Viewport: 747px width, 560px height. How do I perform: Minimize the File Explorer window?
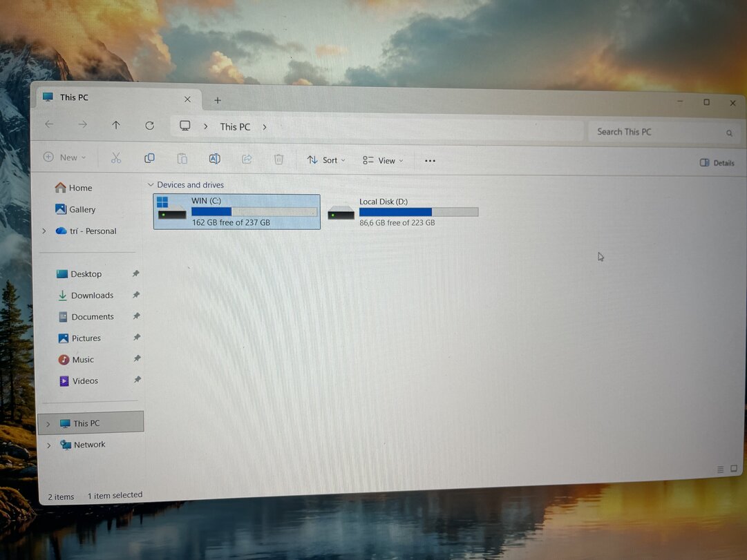(x=680, y=101)
